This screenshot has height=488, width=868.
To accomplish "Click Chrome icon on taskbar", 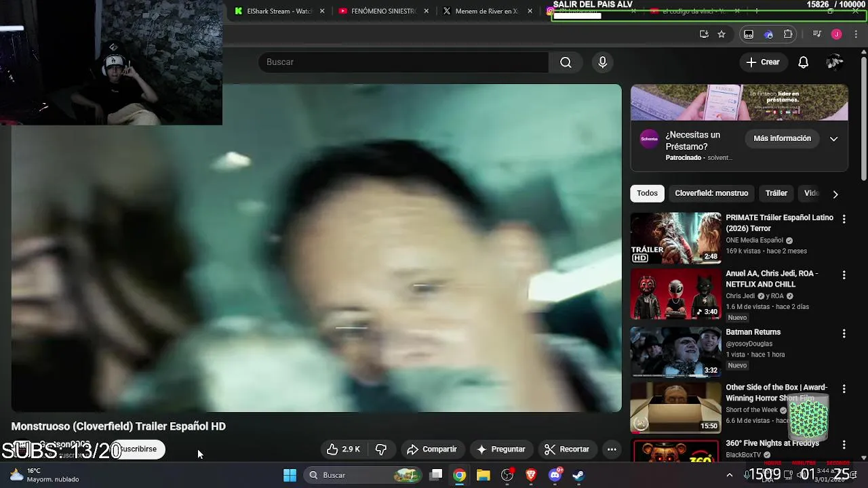I will pos(460,475).
